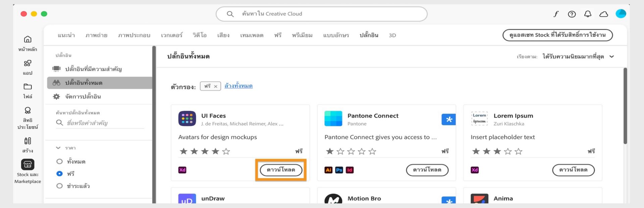Click ดาวน์โหลด on Pantone Connect card
This screenshot has height=208, width=644.
[x=427, y=170]
